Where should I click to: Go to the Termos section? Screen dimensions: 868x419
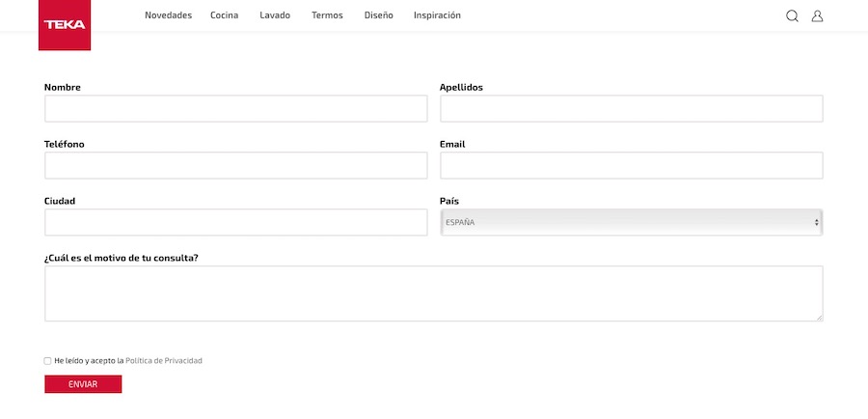click(327, 15)
